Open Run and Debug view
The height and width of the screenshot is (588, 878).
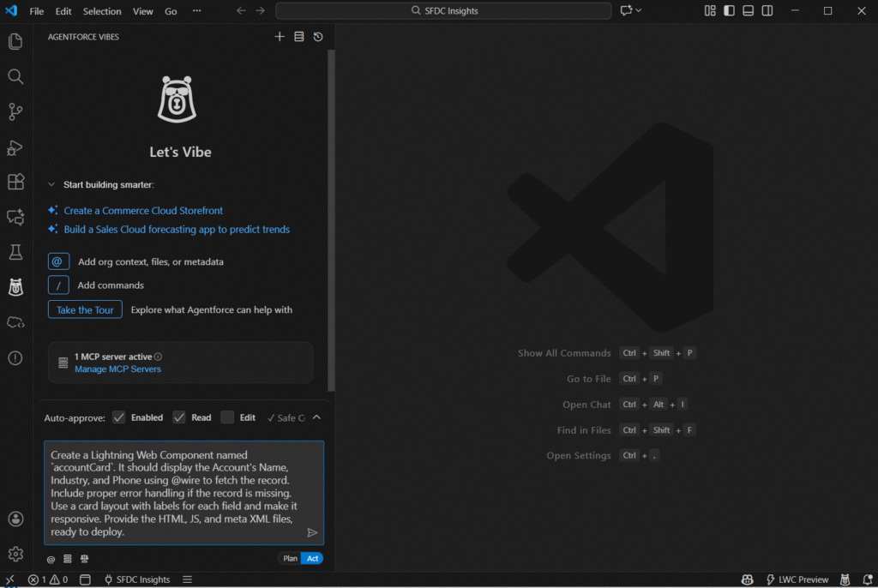click(15, 147)
